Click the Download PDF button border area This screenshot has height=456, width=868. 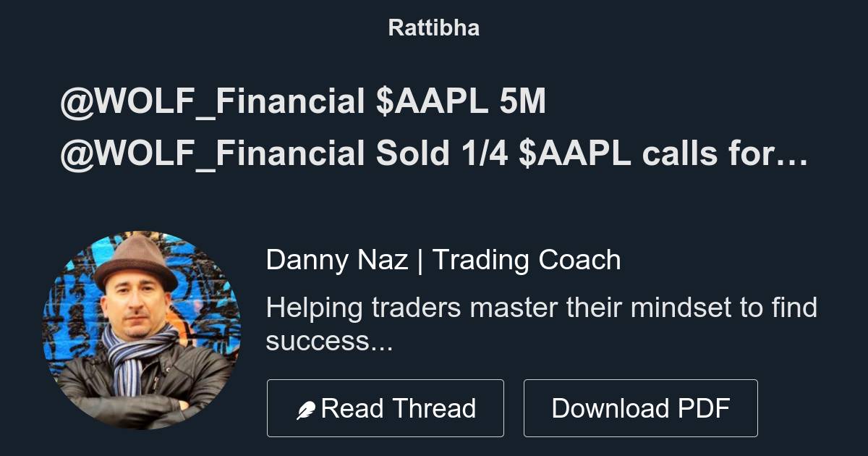(641, 408)
